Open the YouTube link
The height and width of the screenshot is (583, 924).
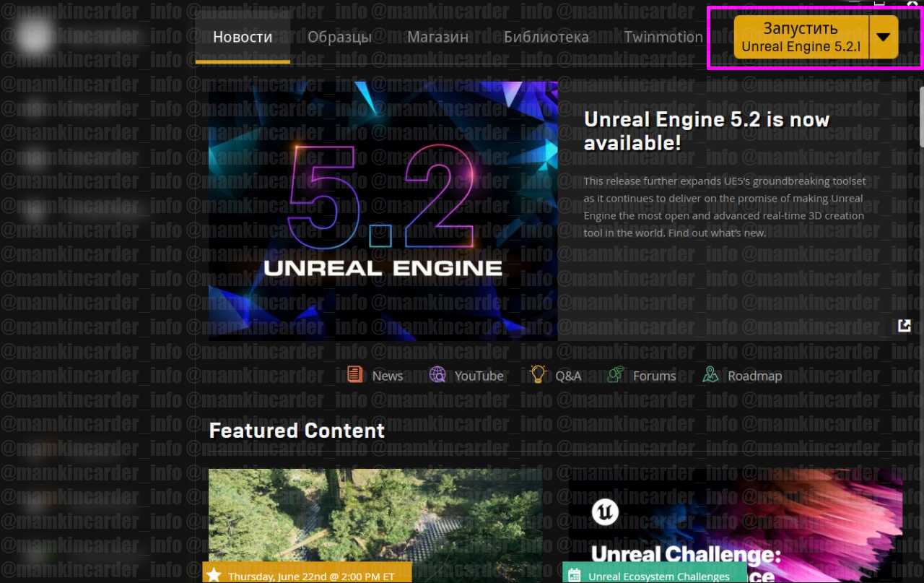(479, 376)
